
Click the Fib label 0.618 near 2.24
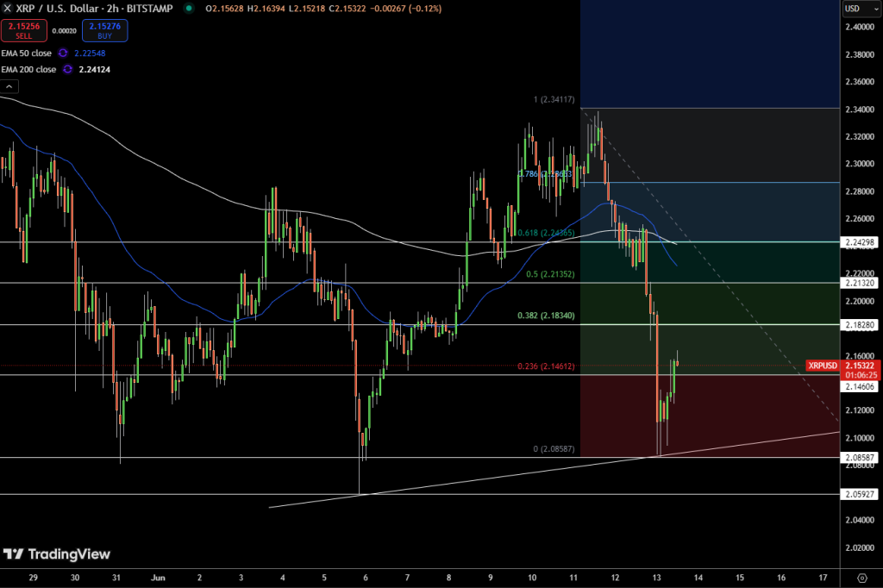(546, 233)
